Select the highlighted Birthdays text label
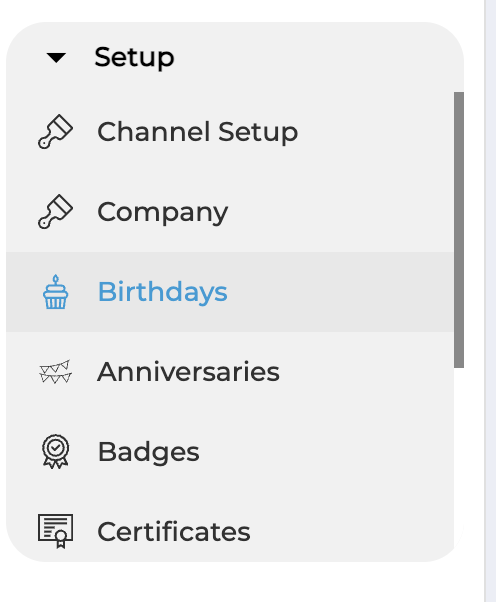 (x=162, y=292)
